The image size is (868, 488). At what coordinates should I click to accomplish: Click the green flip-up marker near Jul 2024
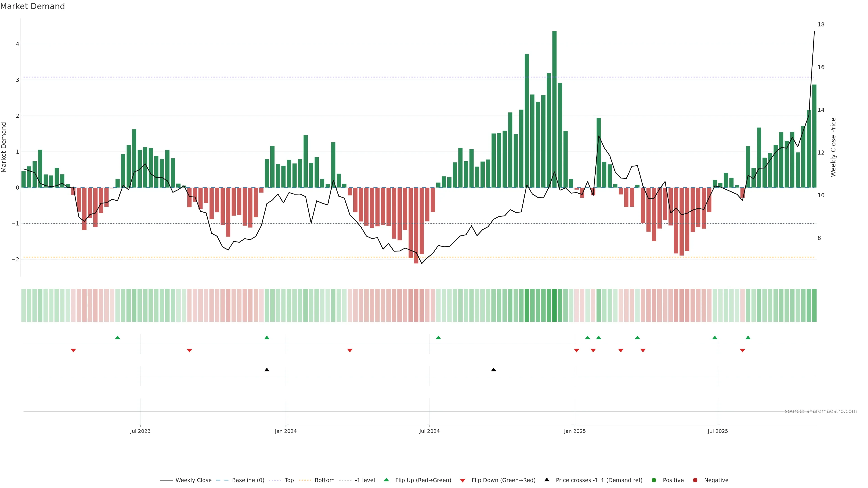pos(438,338)
